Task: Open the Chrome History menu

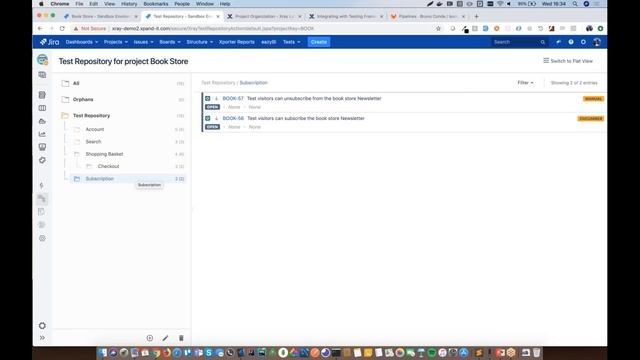Action: pos(129,4)
